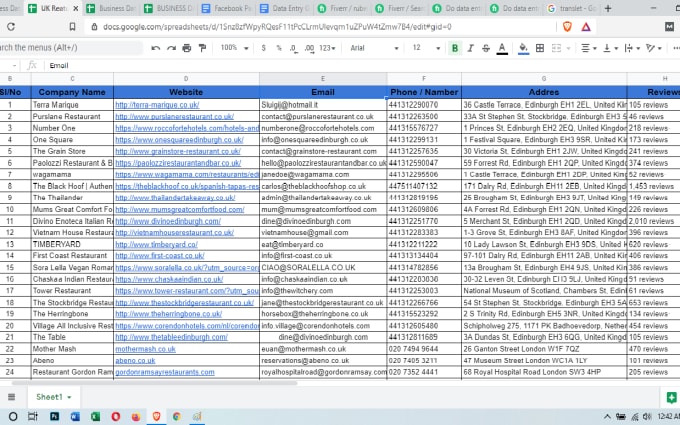The image size is (680, 425).
Task: Toggle Italic formatting
Action: pyautogui.click(x=471, y=48)
